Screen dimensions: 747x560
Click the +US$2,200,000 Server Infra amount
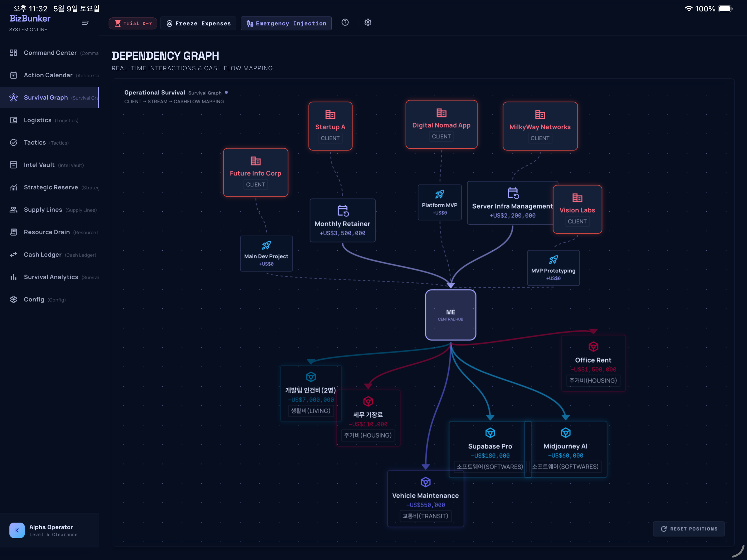(x=513, y=215)
